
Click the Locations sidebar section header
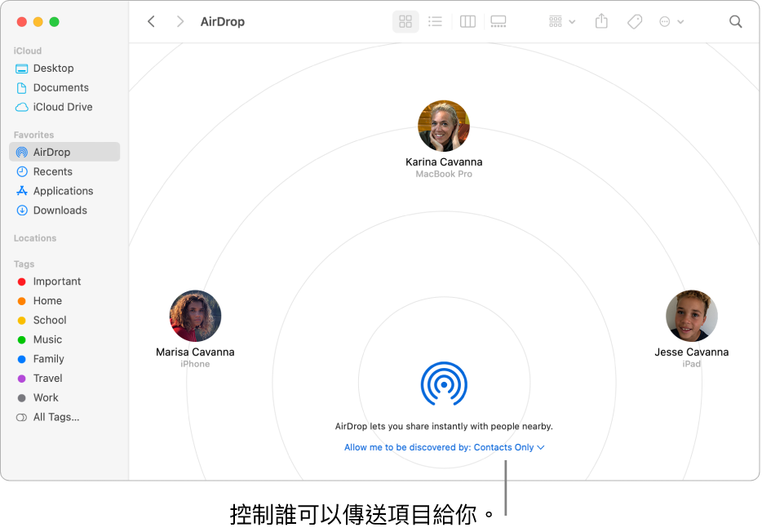pyautogui.click(x=35, y=238)
